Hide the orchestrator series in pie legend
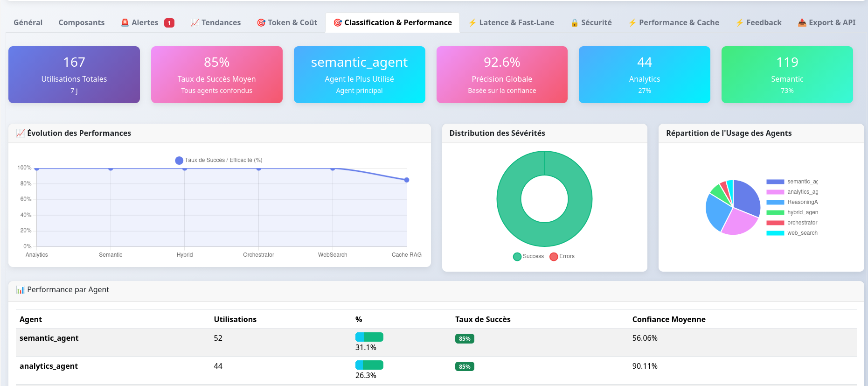The image size is (868, 386). tap(792, 223)
